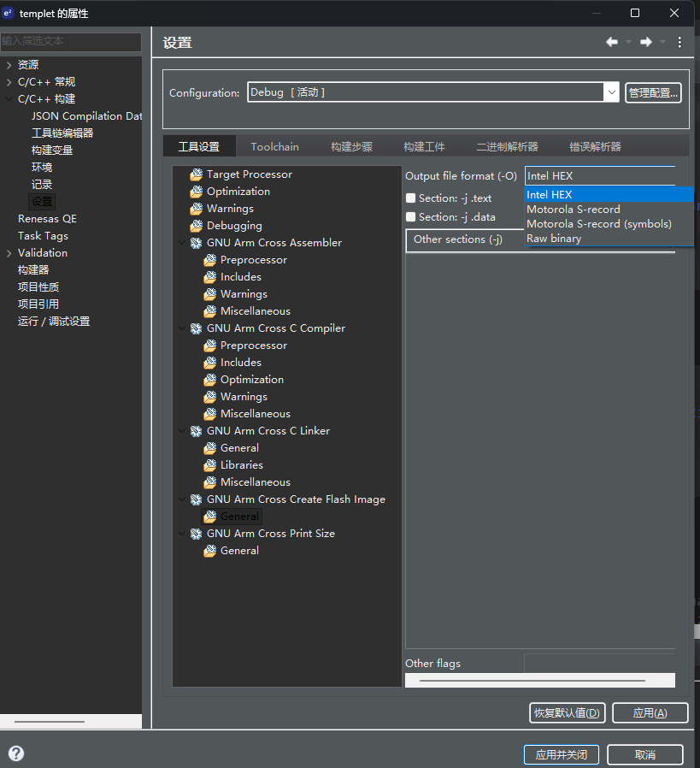Viewport: 700px width, 768px height.
Task: Click the help question mark icon
Action: (x=16, y=753)
